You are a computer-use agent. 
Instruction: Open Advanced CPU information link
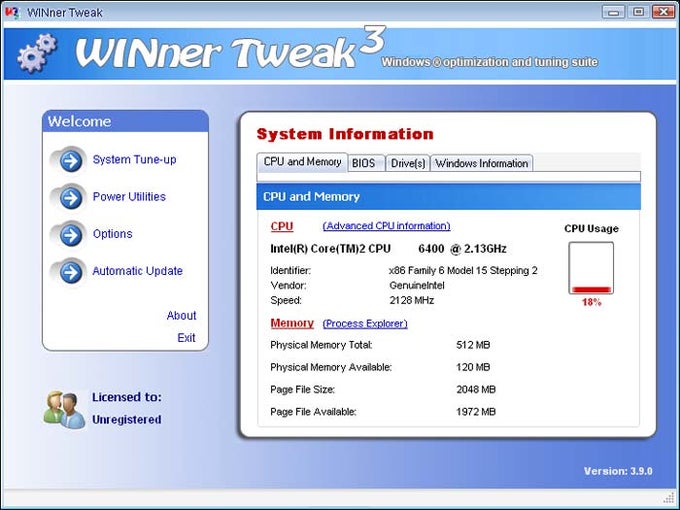386,226
